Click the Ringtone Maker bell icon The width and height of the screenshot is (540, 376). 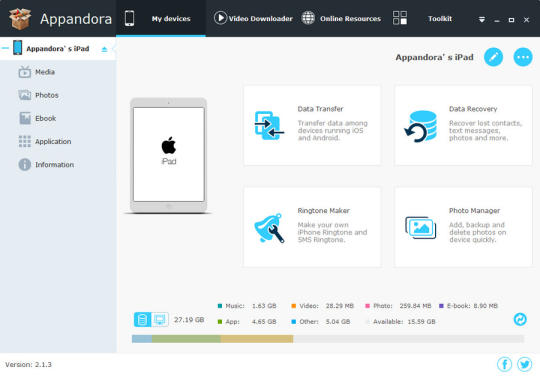pos(269,228)
